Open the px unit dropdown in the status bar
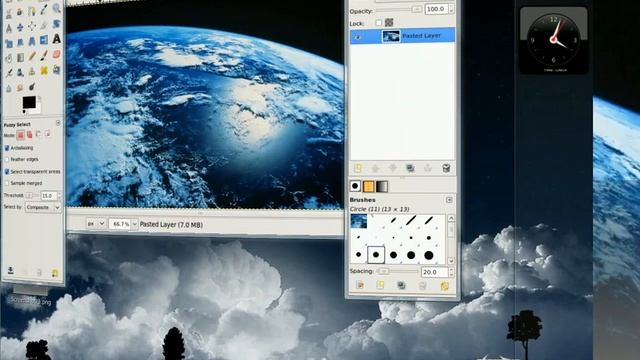Image resolution: width=640 pixels, height=360 pixels. [96, 224]
